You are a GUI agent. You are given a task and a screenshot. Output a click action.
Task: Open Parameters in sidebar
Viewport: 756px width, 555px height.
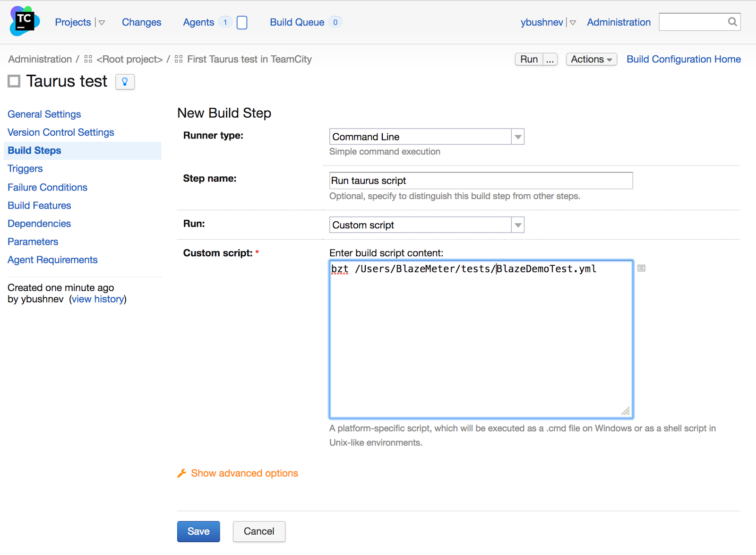click(x=33, y=242)
